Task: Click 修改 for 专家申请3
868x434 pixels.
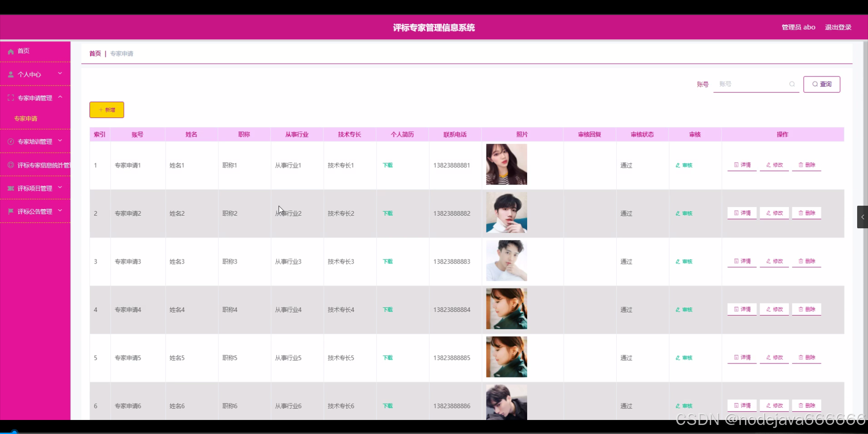Action: coord(774,261)
